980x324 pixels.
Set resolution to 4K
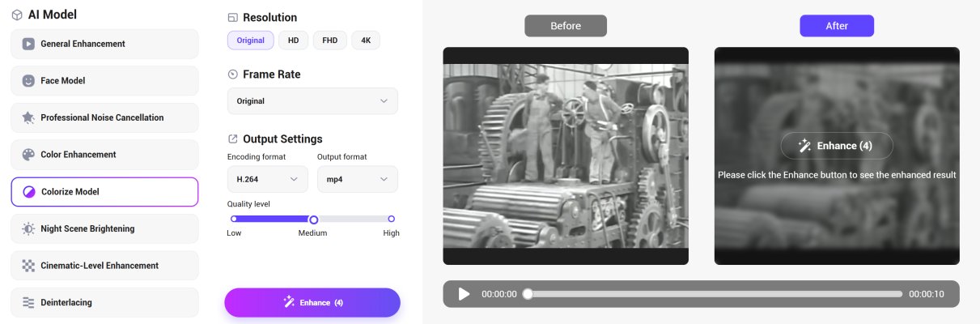point(366,40)
